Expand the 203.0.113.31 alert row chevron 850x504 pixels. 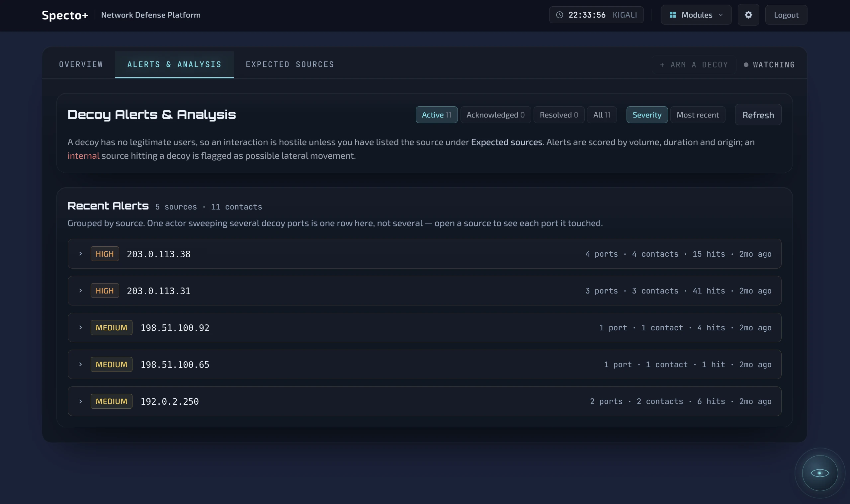tap(80, 291)
